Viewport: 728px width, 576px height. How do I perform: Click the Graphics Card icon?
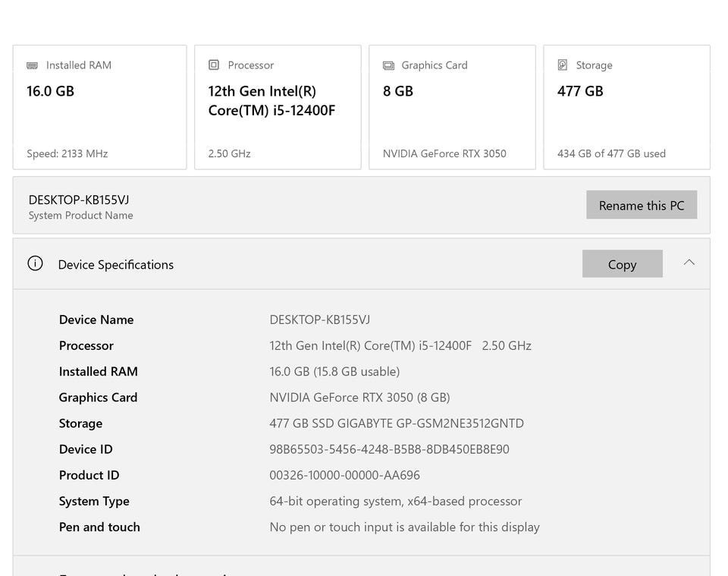tap(388, 65)
